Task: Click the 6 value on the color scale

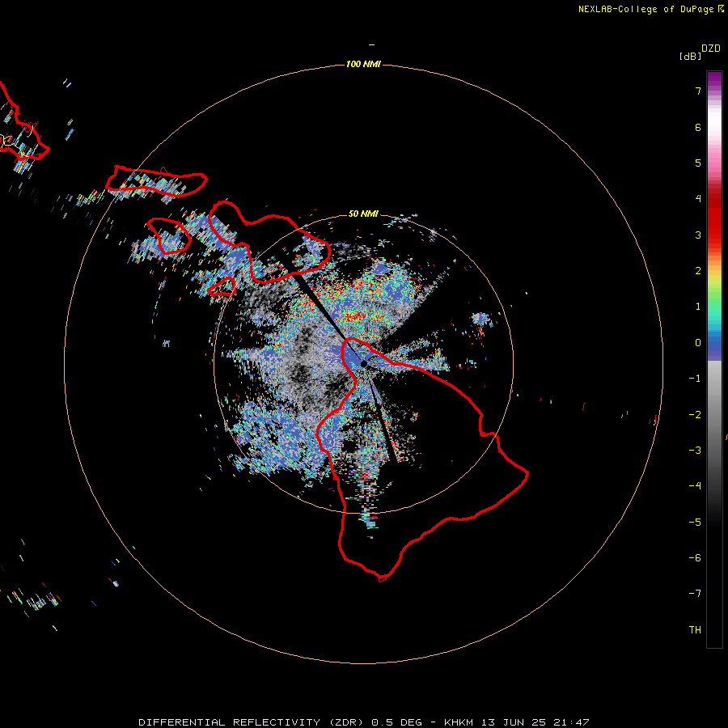Action: point(698,127)
